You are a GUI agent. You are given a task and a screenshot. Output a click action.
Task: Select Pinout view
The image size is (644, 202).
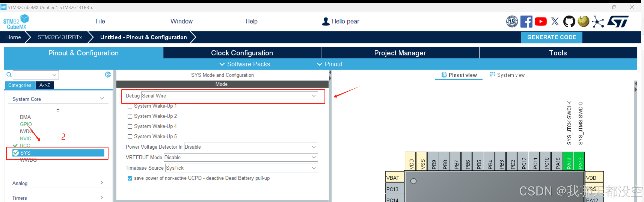pyautogui.click(x=459, y=75)
